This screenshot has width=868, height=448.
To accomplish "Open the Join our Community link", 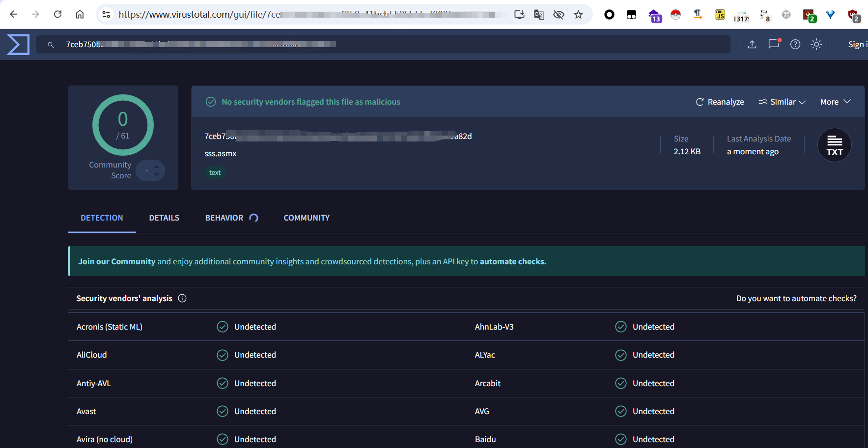I will [x=116, y=261].
